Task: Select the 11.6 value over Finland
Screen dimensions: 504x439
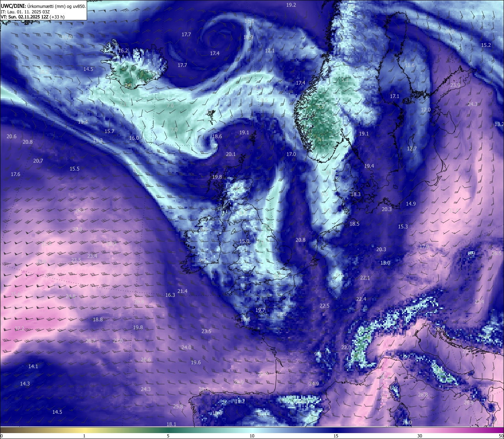Action: pos(409,65)
